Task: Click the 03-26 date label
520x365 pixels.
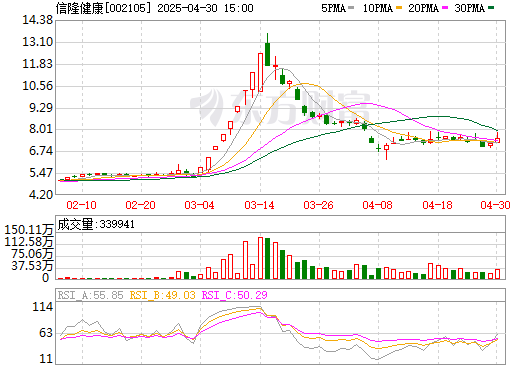Action: click(x=318, y=205)
